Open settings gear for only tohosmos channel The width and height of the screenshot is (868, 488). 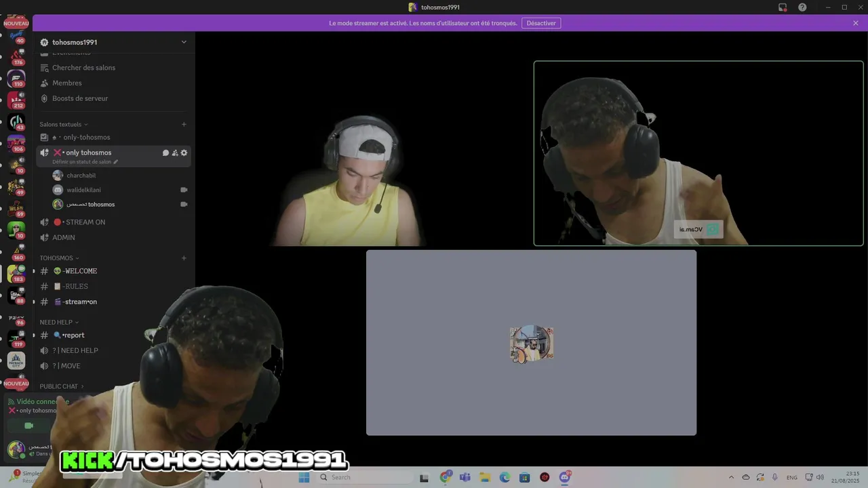pyautogui.click(x=184, y=152)
